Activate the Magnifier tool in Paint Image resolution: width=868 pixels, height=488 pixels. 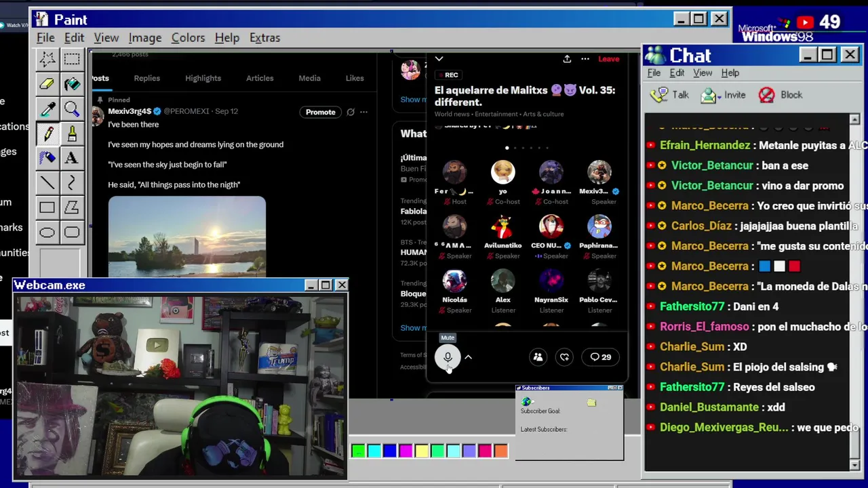tap(71, 109)
